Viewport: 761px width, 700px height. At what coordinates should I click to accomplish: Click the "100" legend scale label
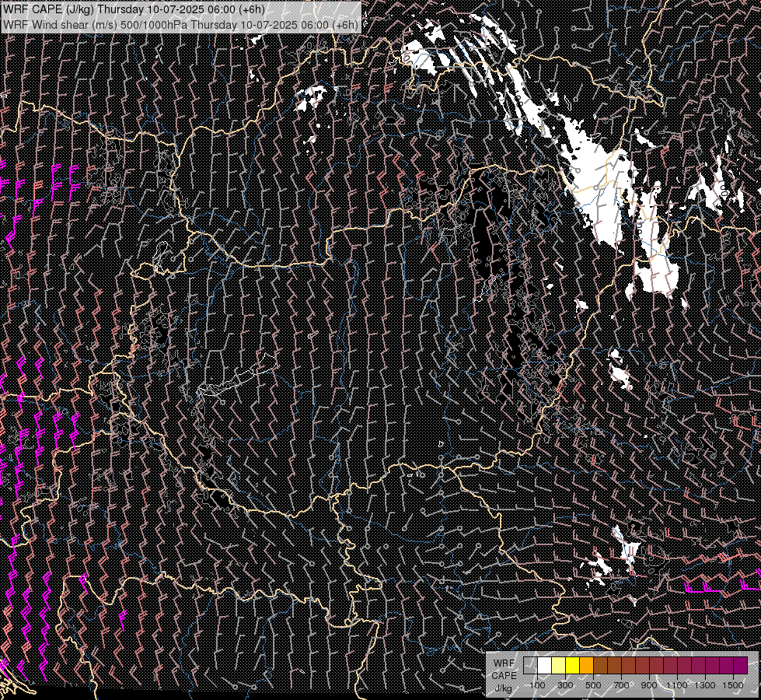pos(537,685)
